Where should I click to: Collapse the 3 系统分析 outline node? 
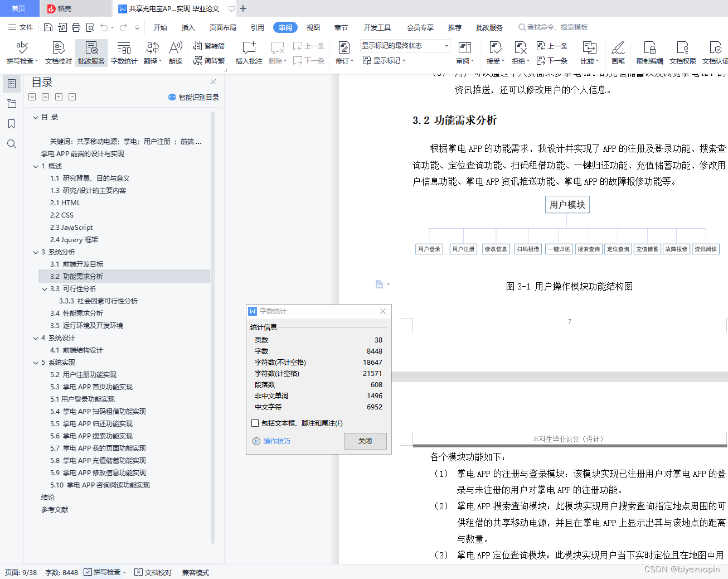(36, 252)
